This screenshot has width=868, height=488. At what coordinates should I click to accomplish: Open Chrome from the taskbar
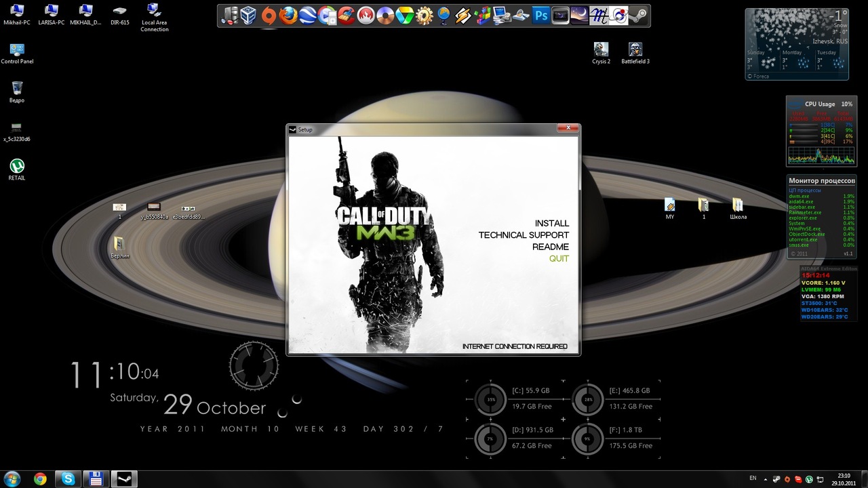pyautogui.click(x=40, y=479)
